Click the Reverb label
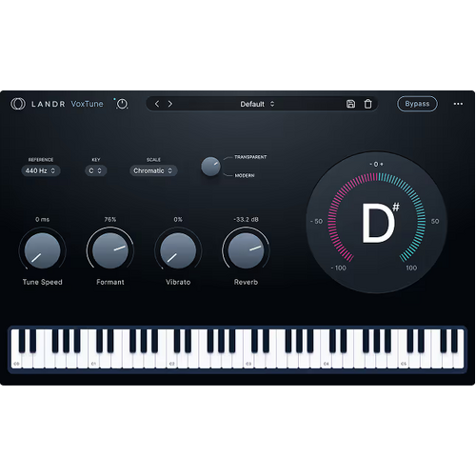This screenshot has height=476, width=476. click(x=246, y=282)
